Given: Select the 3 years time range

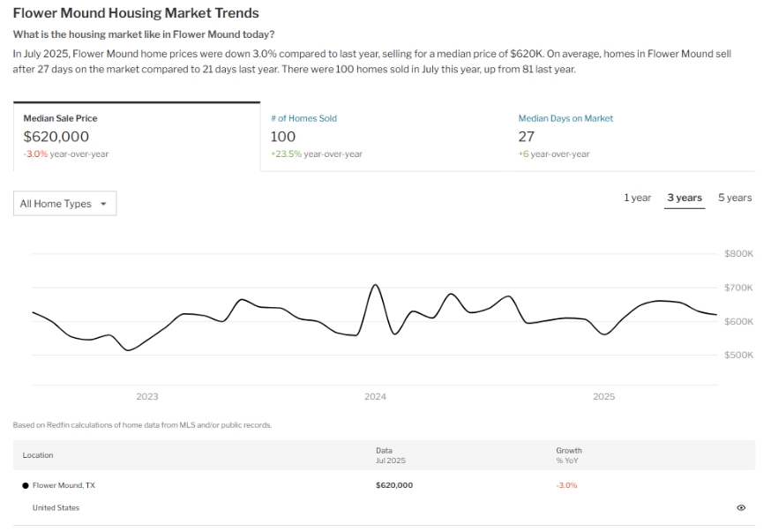Looking at the screenshot, I should (x=685, y=198).
